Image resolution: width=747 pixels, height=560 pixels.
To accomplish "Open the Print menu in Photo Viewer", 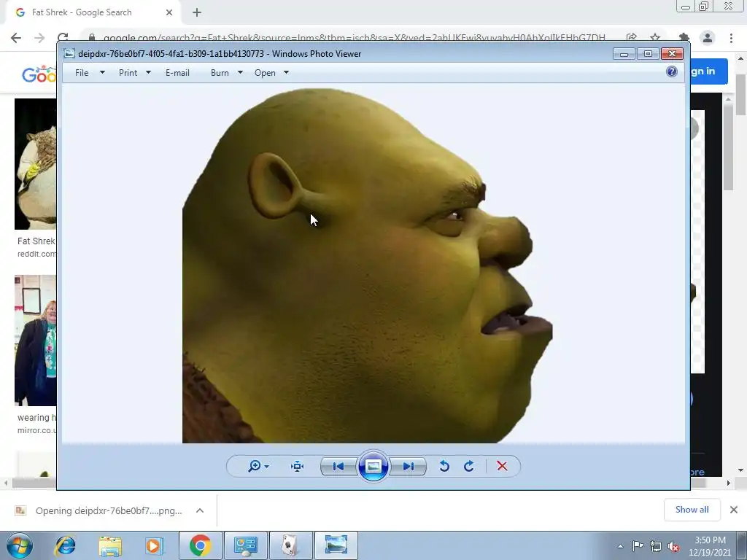I will click(128, 73).
